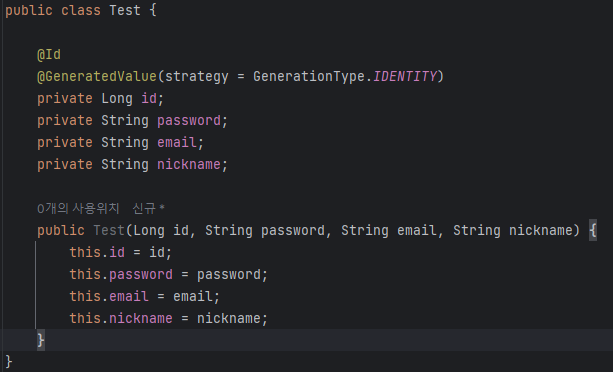Screen dimensions: 613x372
Task: Click this.nickname in the assignment line
Action: [x=121, y=318]
